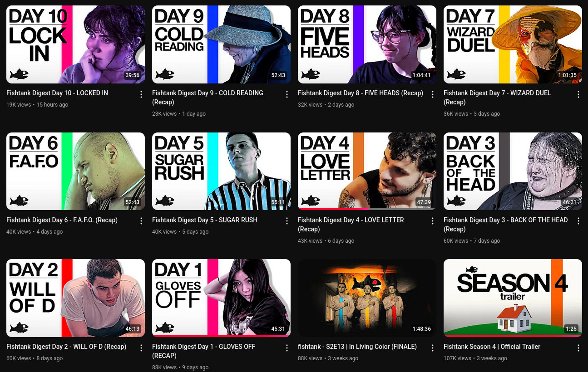Open more options for Day 3 BACK OF THE HEAD
The height and width of the screenshot is (372, 588).
578,221
